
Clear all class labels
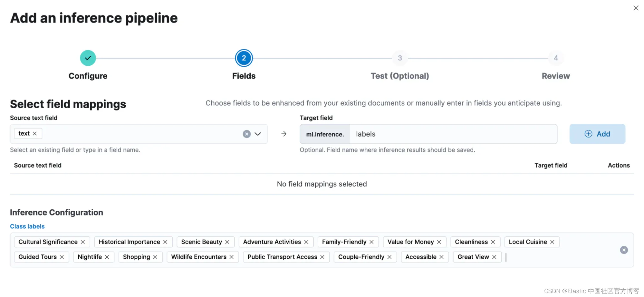[624, 250]
